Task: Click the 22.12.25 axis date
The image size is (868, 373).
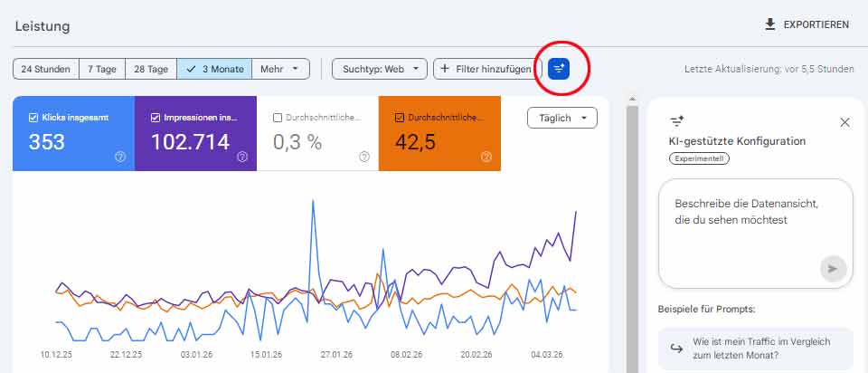Action: [x=126, y=355]
